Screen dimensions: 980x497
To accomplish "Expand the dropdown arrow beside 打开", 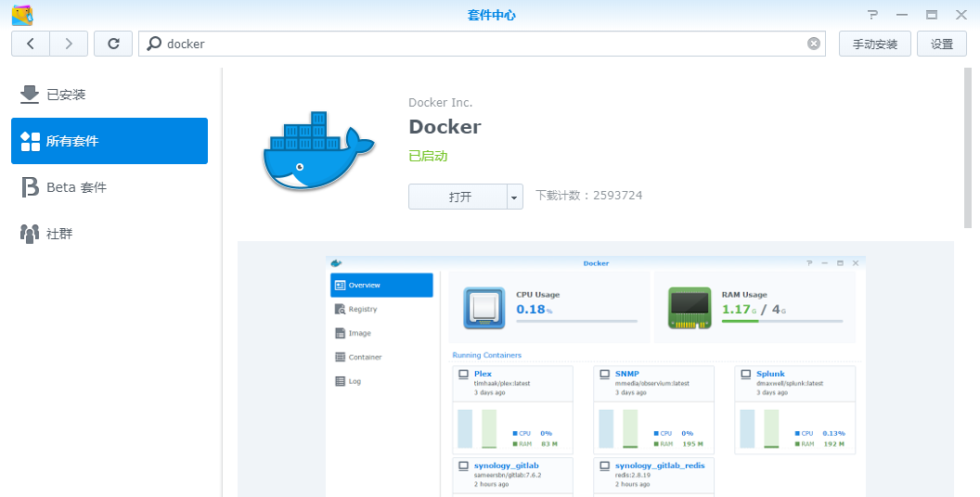I will 514,197.
